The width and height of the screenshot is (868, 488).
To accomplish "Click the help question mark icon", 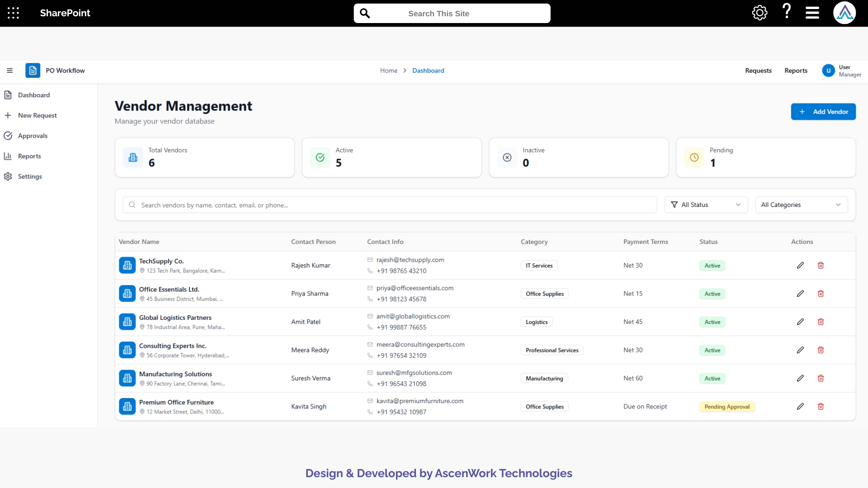I will [786, 12].
